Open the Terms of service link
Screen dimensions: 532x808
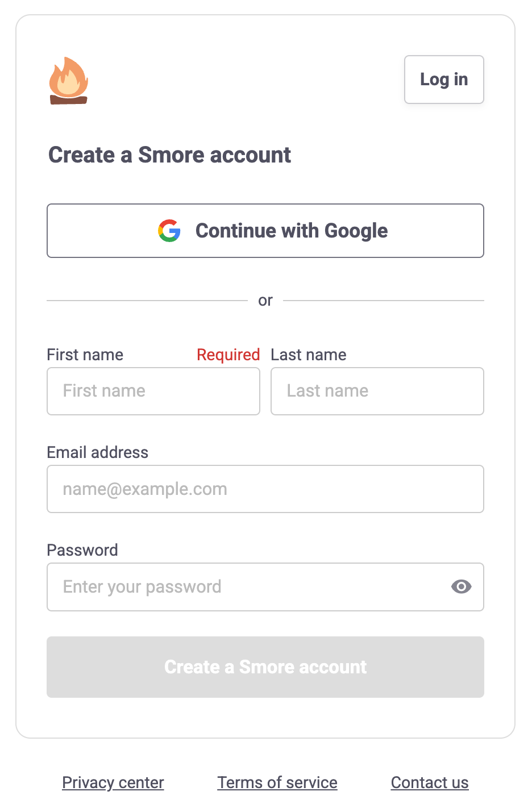coord(277,782)
